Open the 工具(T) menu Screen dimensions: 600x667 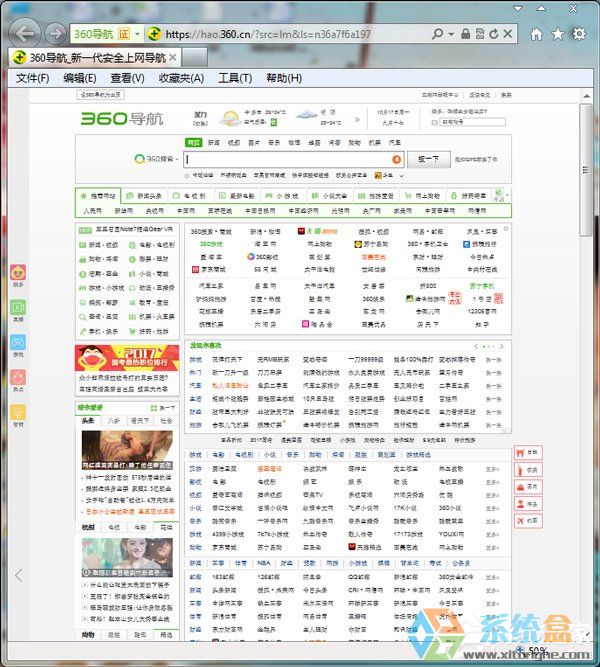pyautogui.click(x=235, y=78)
